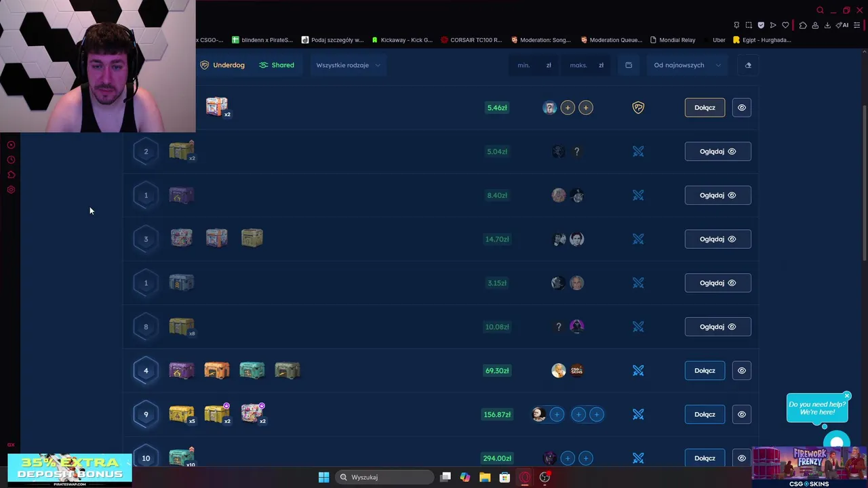Click the case thumbnail in the 5.46zł row

click(x=217, y=106)
